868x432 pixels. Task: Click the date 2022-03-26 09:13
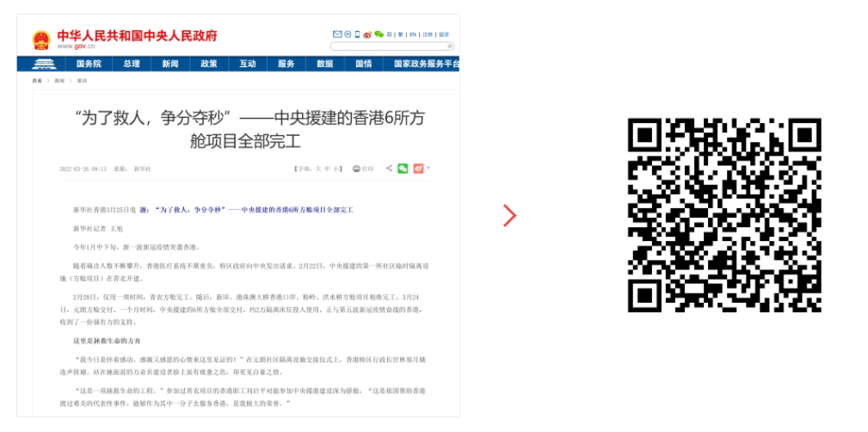pos(83,169)
